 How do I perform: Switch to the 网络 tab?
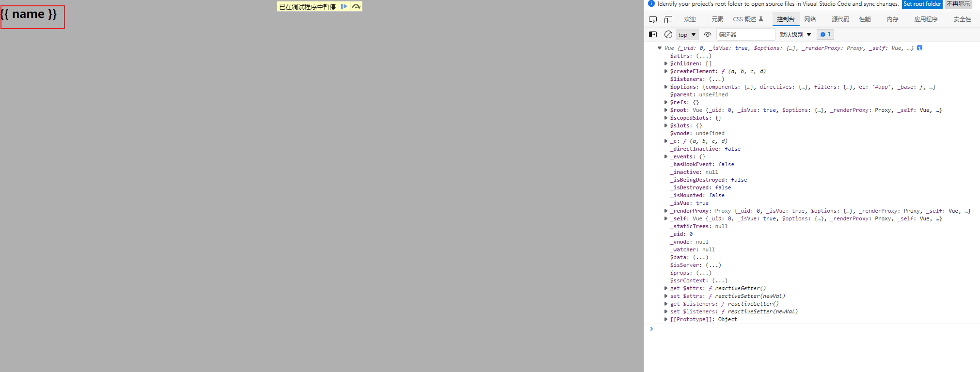point(810,19)
